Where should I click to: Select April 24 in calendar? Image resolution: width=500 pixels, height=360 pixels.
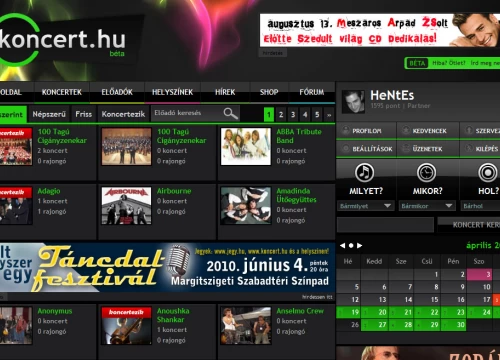pos(479,312)
